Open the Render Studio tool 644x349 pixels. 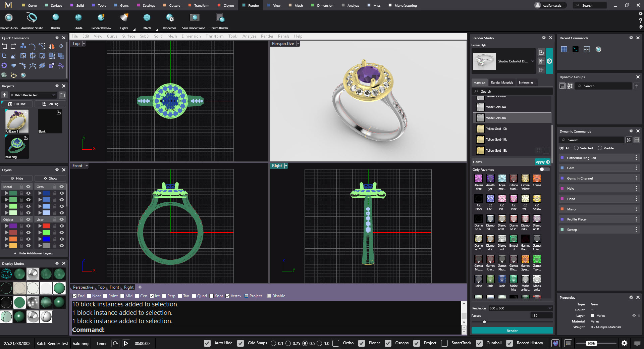[x=9, y=17]
